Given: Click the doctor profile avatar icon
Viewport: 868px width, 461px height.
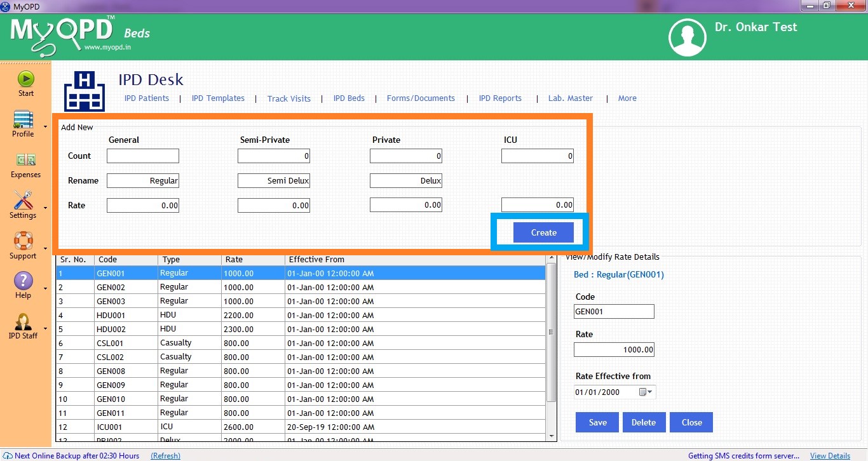Looking at the screenshot, I should (687, 37).
